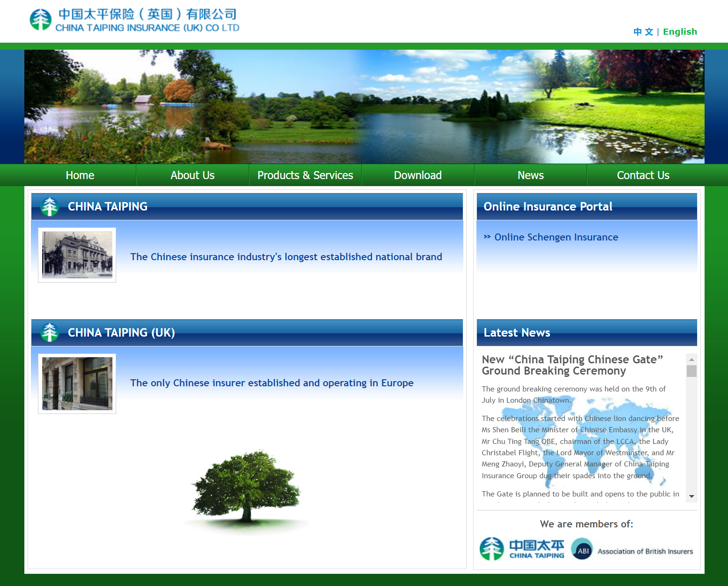
Task: Click the China Taiping Insurance (UK) header logo
Action: coord(134,21)
